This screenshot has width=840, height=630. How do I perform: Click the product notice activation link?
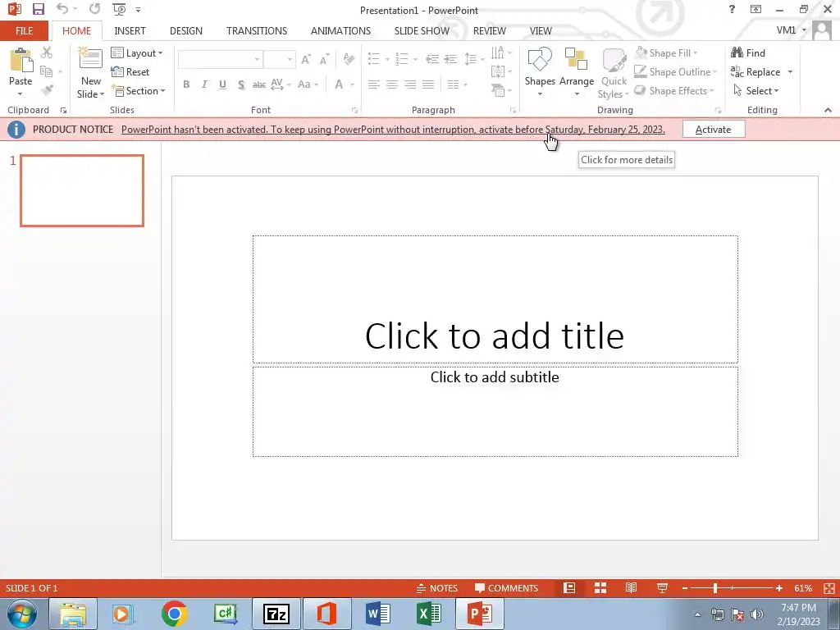point(393,130)
